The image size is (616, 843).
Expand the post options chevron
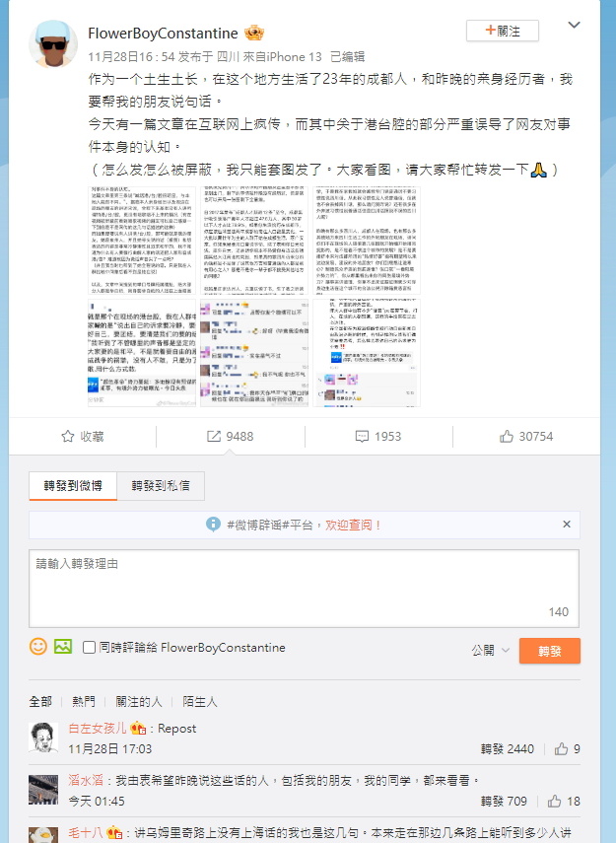[x=574, y=25]
